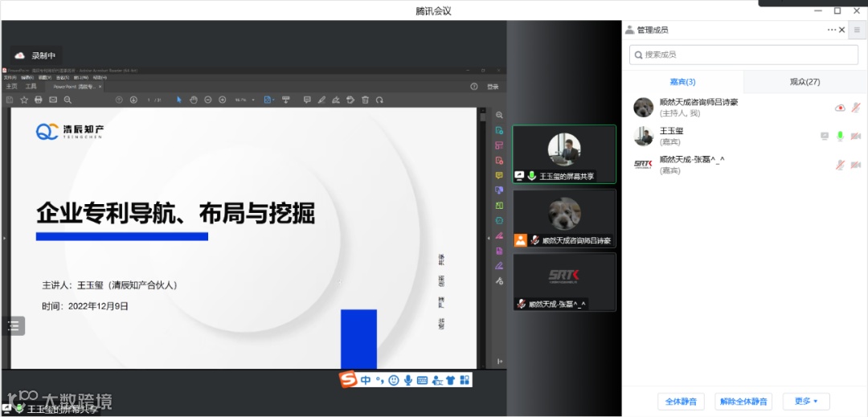The width and height of the screenshot is (868, 417).
Task: Open the floating list menu button at left
Action: coord(14,325)
